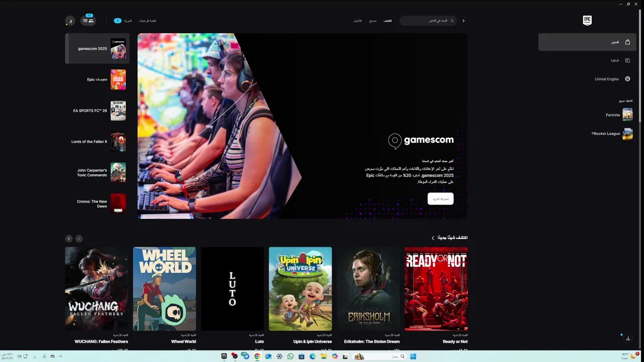
Task: Select the EA SPORTS FC 26 carousel item
Action: tap(97, 111)
